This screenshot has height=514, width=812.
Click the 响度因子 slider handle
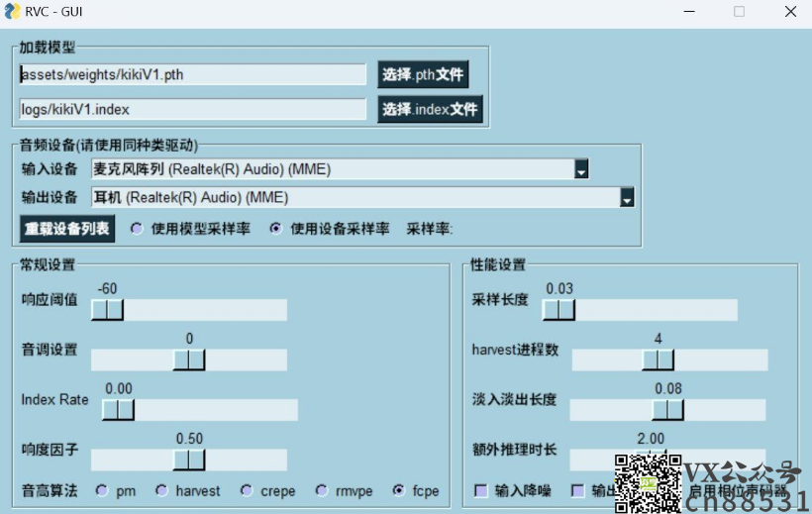[189, 461]
